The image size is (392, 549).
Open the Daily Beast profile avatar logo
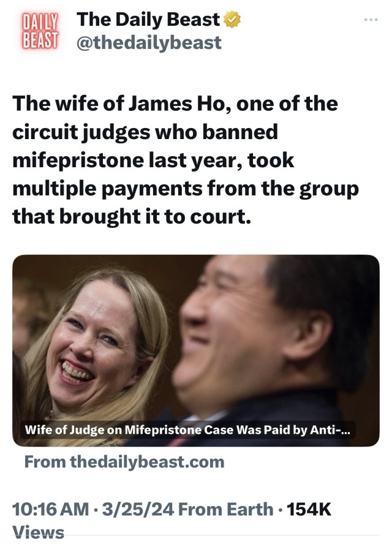pos(40,31)
